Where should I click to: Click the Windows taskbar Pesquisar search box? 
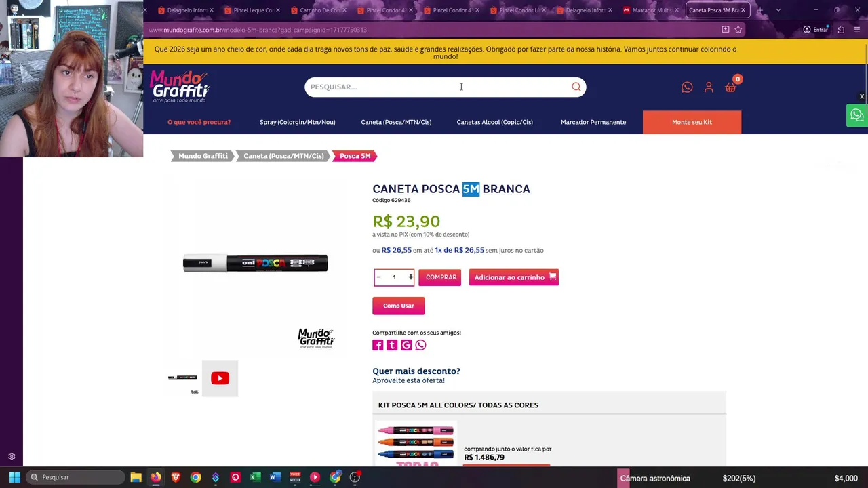click(75, 477)
